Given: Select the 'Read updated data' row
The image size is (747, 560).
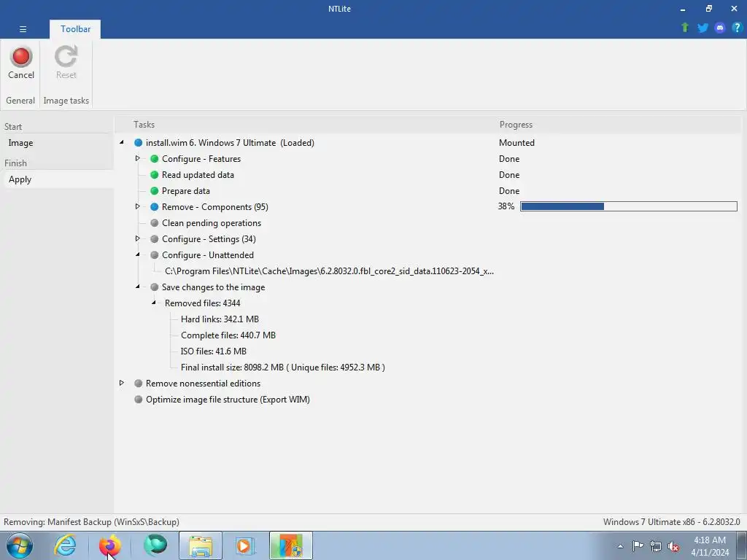Looking at the screenshot, I should pos(198,175).
